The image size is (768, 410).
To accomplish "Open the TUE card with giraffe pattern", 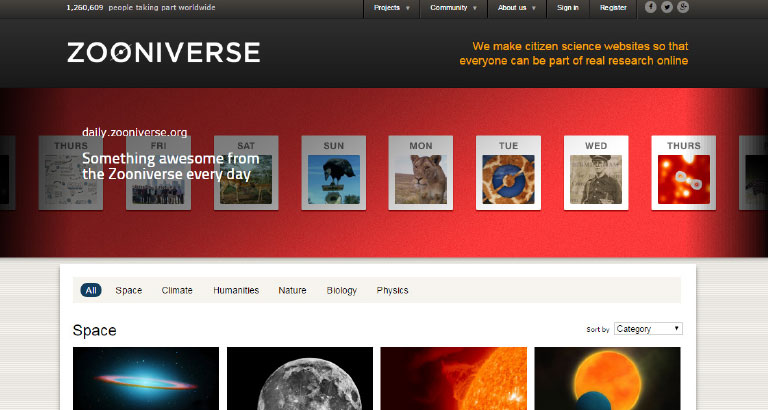I will [x=508, y=173].
